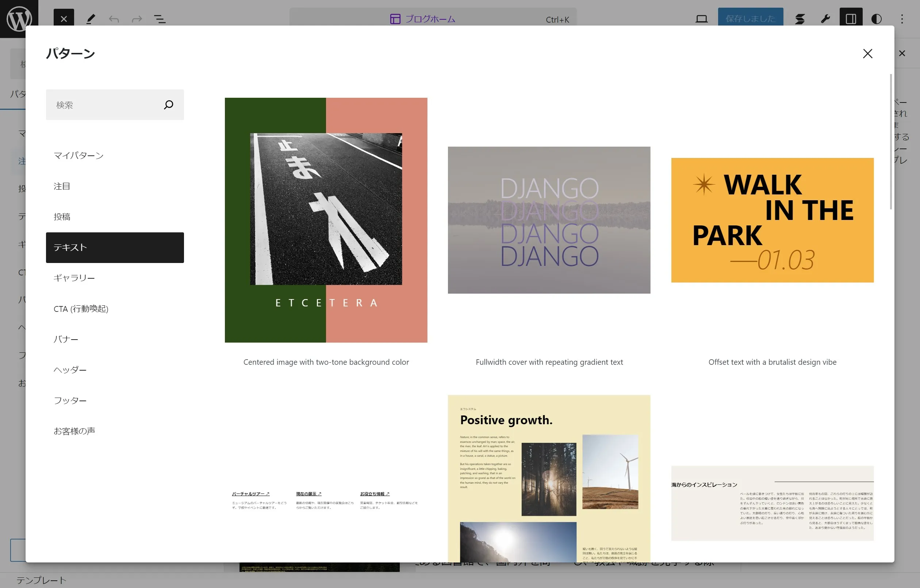Viewport: 920px width, 588px height.
Task: Open the desktop preview view icon
Action: 701,19
